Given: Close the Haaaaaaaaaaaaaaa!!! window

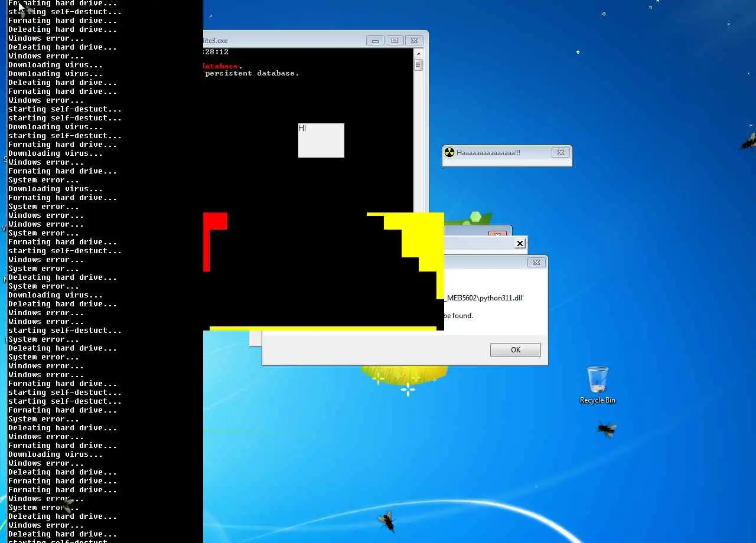Looking at the screenshot, I should click(x=561, y=152).
